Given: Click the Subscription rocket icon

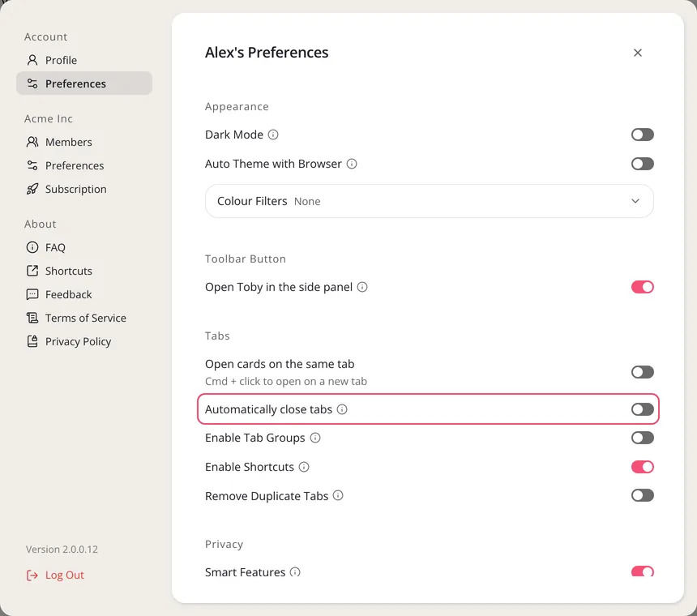Looking at the screenshot, I should coord(32,189).
